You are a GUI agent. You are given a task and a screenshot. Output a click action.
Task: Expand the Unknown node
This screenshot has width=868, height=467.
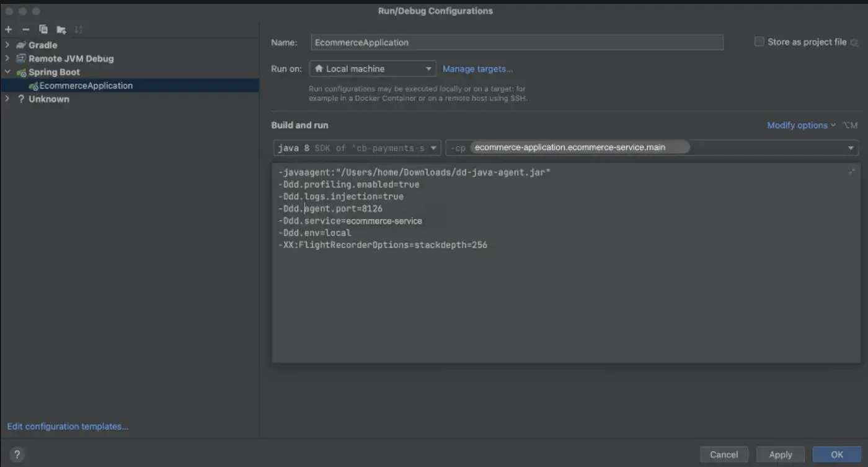click(x=7, y=99)
